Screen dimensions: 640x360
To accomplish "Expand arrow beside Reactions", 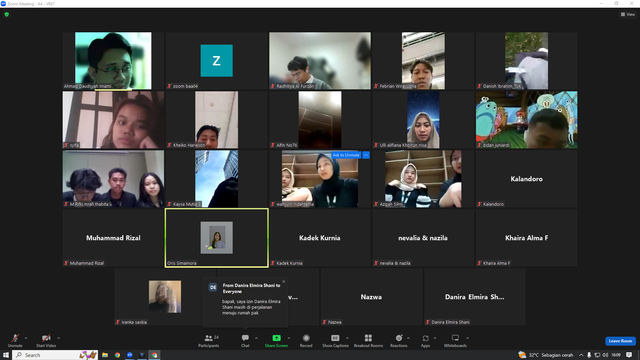I will (408, 338).
